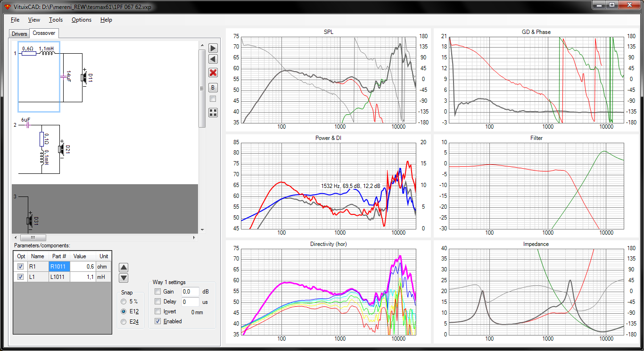Click the Gain value input field
The width and height of the screenshot is (644, 351).
190,292
